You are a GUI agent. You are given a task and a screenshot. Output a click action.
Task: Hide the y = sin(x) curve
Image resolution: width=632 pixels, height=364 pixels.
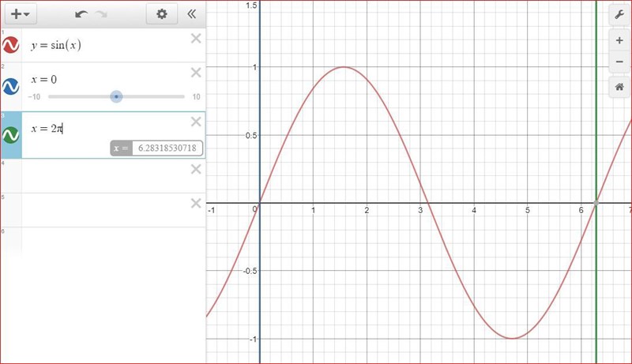(x=11, y=45)
